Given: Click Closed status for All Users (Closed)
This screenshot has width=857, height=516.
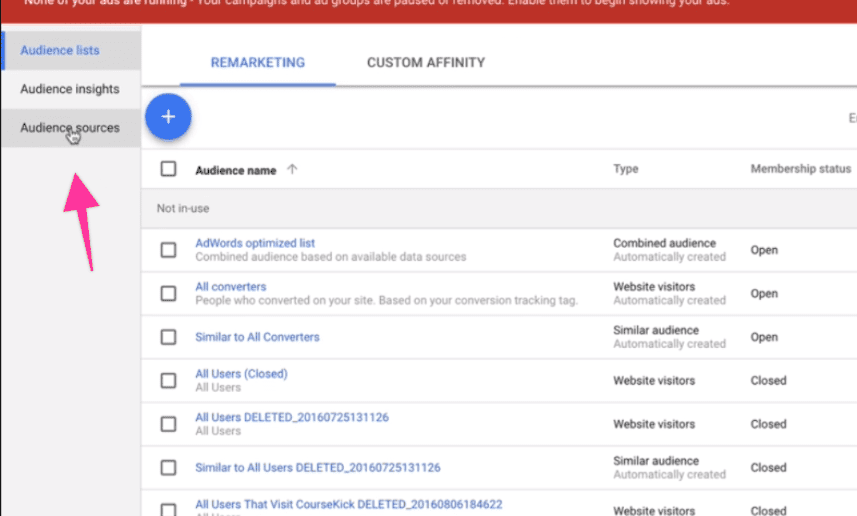Looking at the screenshot, I should [x=768, y=380].
